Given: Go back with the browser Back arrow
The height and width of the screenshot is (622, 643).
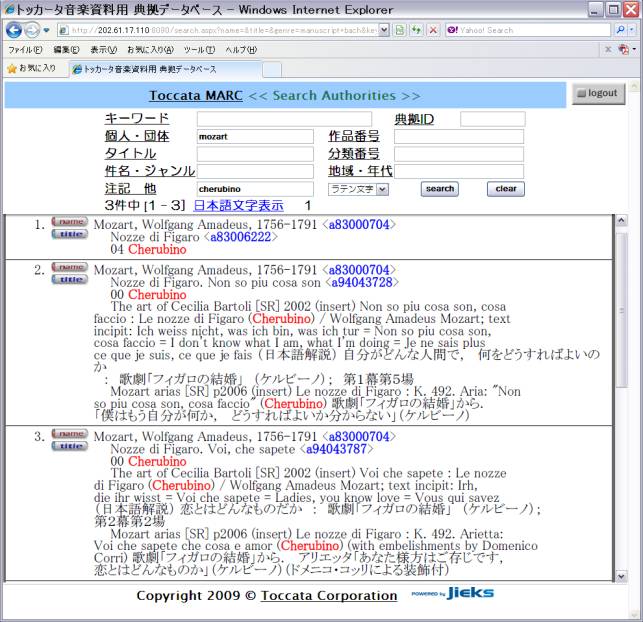Looking at the screenshot, I should click(x=14, y=30).
